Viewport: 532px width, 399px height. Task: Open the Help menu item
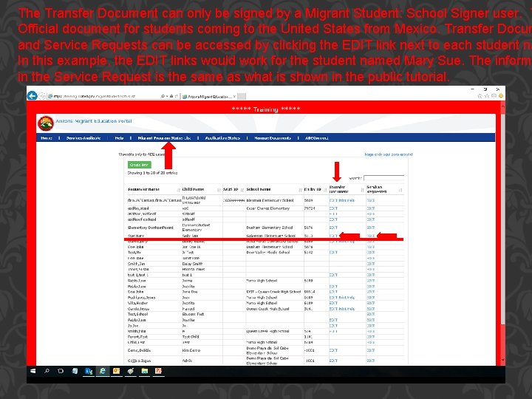(x=119, y=138)
